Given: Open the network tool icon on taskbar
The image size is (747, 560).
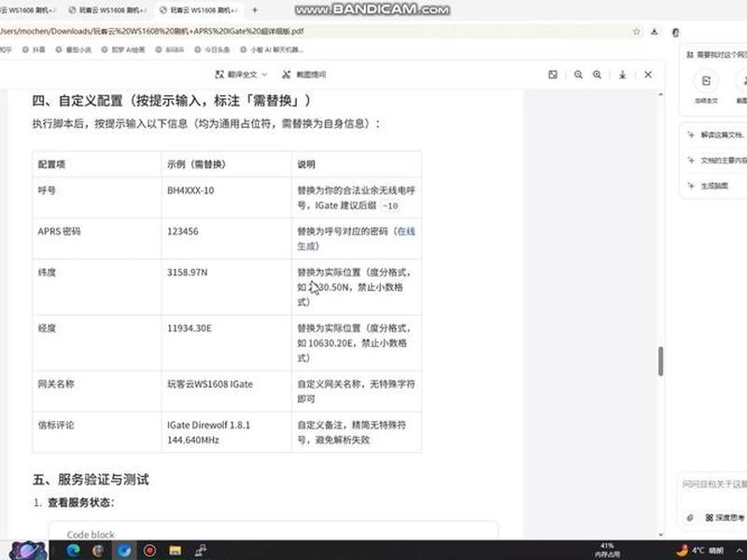Looking at the screenshot, I should [x=201, y=551].
